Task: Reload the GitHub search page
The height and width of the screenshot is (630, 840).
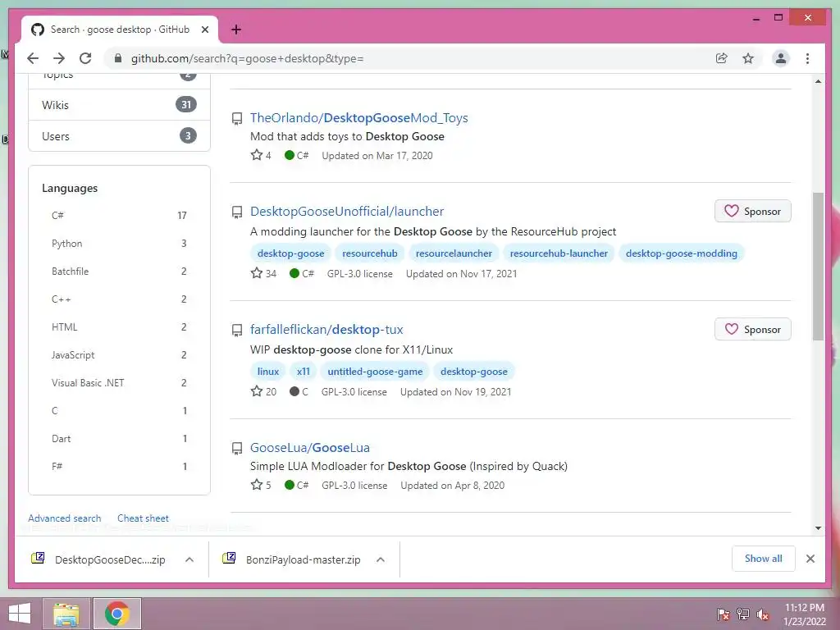Action: pos(85,58)
